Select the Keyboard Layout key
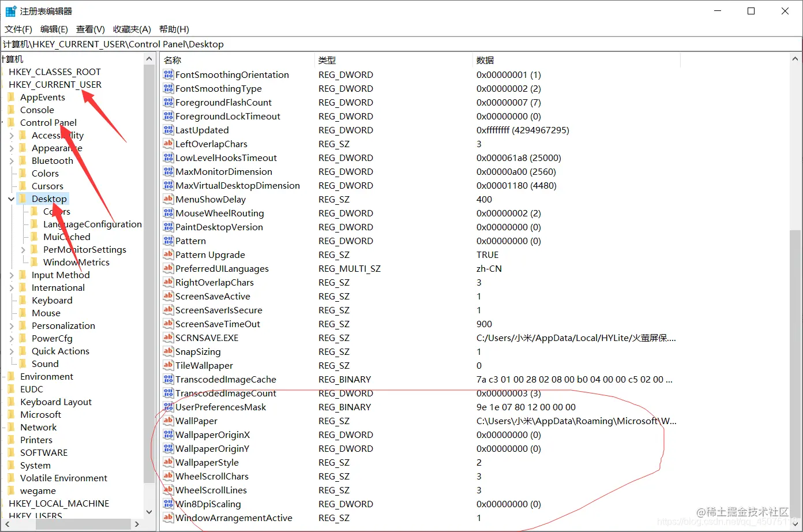 (56, 402)
